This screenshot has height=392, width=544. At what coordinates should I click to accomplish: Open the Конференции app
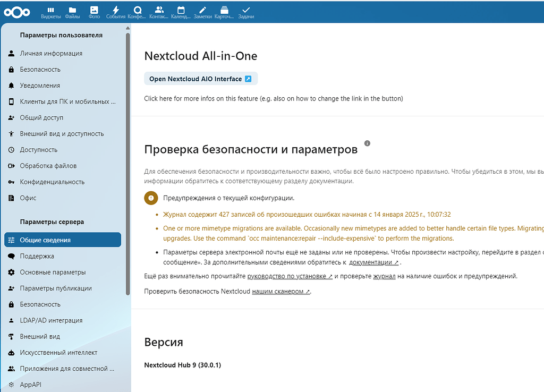[x=137, y=12]
